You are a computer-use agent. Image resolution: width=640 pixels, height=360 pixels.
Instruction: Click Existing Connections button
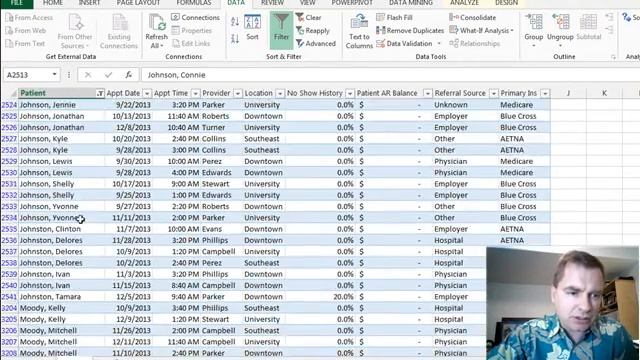pos(119,31)
